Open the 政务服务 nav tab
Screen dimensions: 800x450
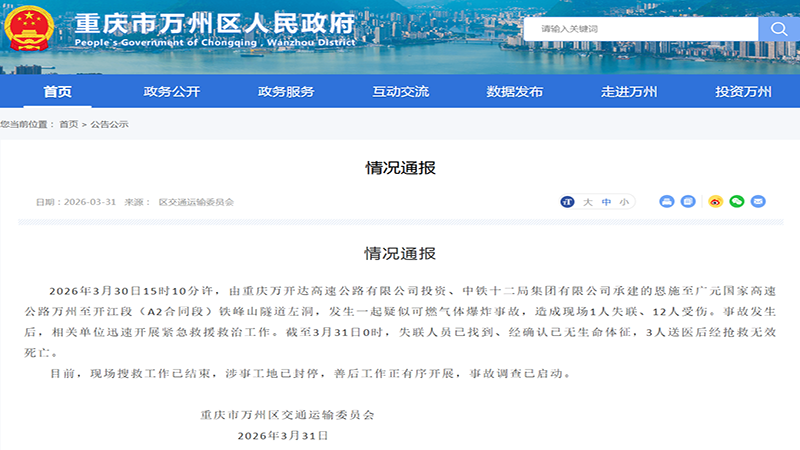(x=286, y=92)
